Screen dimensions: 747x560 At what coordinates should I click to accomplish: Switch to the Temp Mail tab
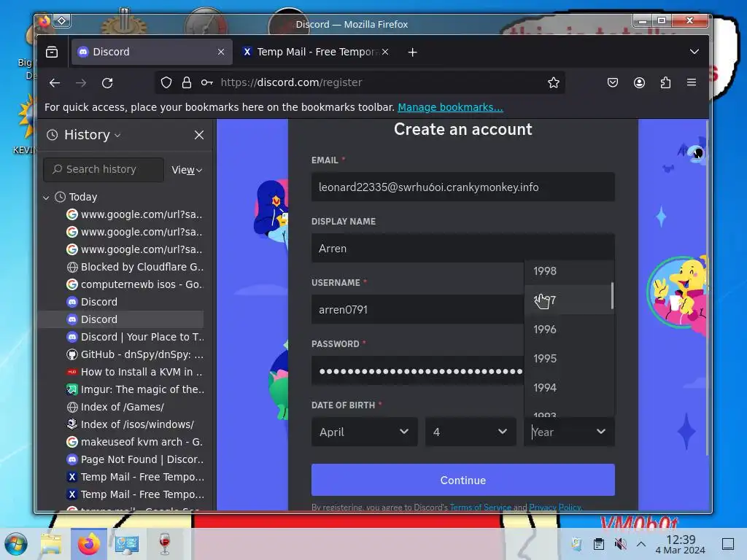[x=315, y=52]
